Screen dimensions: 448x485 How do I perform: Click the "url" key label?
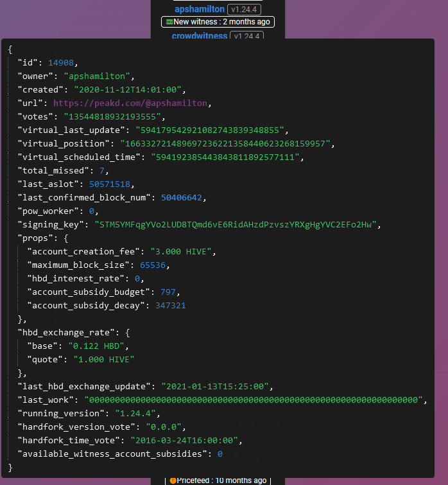(x=30, y=103)
